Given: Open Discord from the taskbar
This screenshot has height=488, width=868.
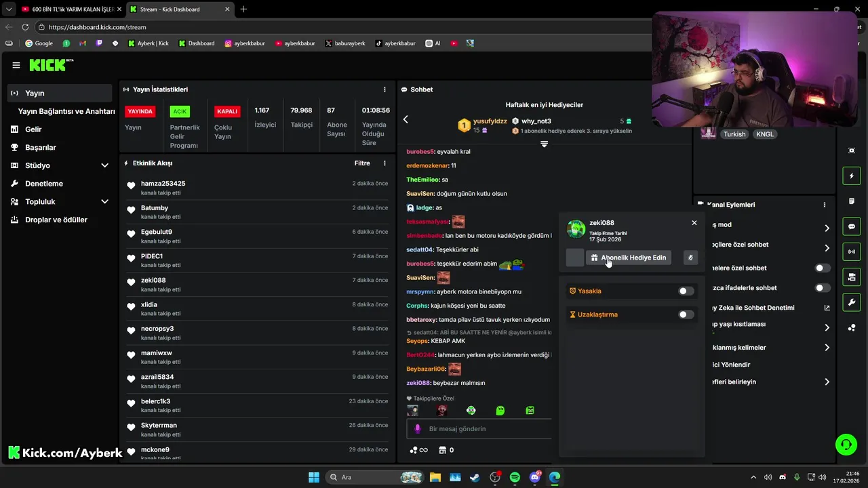Looking at the screenshot, I should coord(535,477).
